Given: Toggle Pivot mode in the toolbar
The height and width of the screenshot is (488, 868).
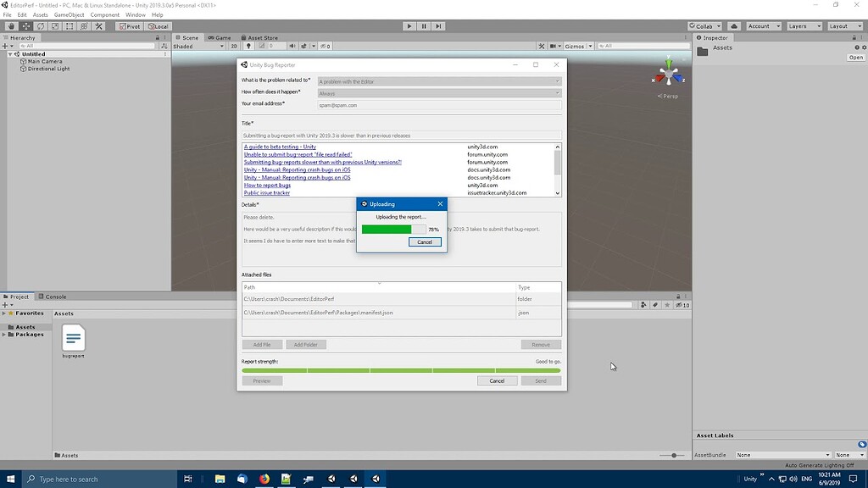Looking at the screenshot, I should click(129, 26).
